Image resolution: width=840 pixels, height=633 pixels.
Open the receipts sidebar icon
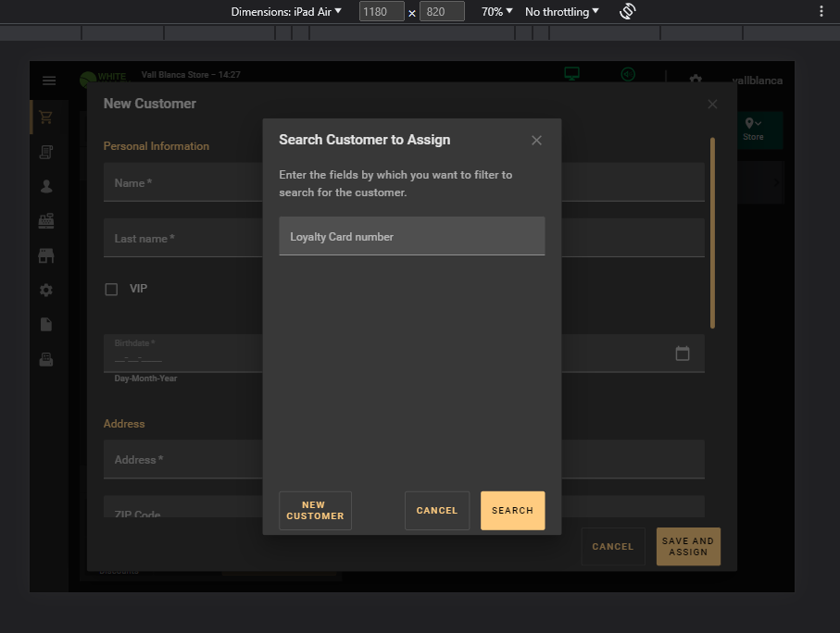click(x=45, y=152)
